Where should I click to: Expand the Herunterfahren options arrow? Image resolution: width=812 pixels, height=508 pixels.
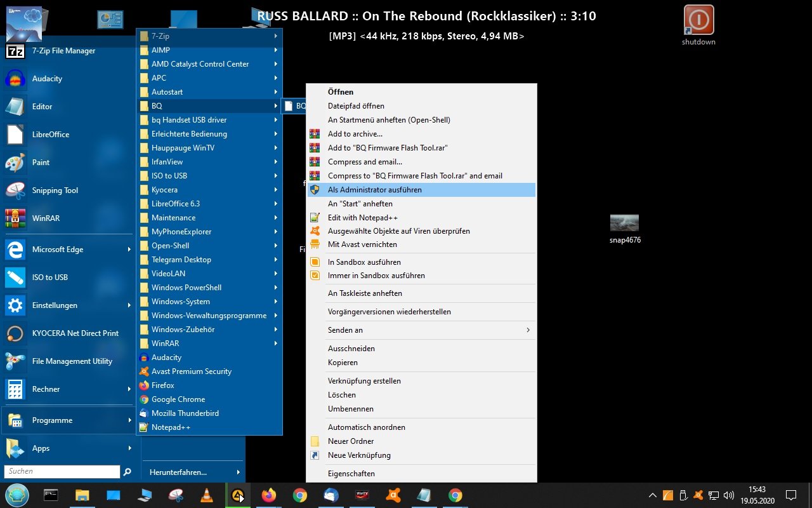(x=239, y=472)
